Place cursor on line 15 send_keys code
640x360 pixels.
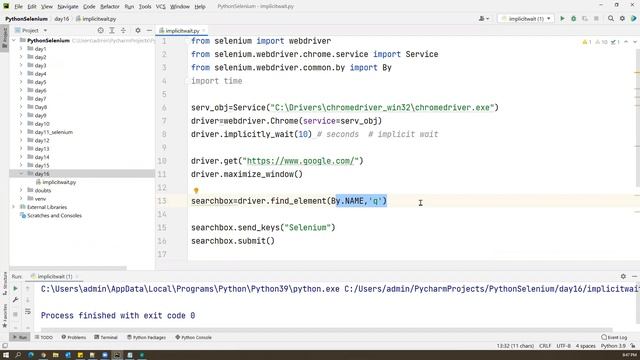point(263,227)
